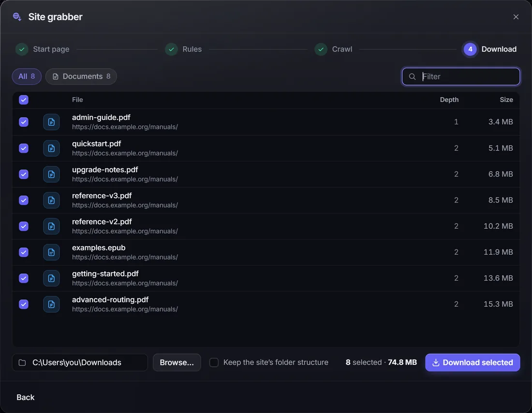Sort by the Depth column header

449,100
